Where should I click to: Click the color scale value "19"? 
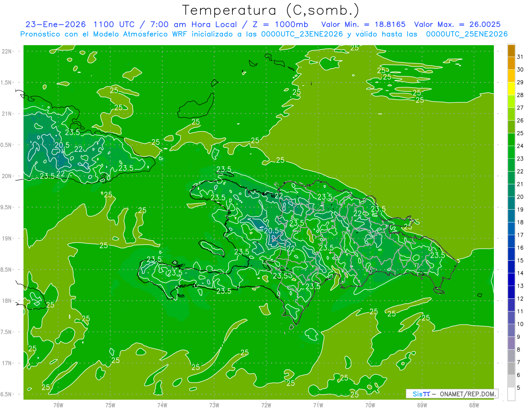(x=520, y=209)
